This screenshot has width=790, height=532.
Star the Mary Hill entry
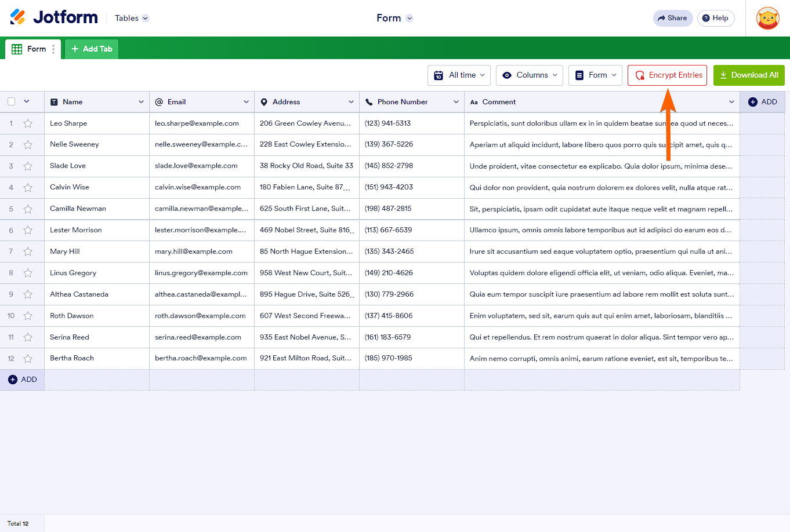click(x=28, y=252)
